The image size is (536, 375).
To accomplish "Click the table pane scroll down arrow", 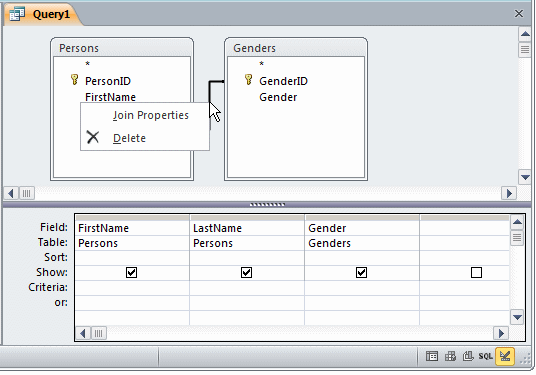I will 525,177.
